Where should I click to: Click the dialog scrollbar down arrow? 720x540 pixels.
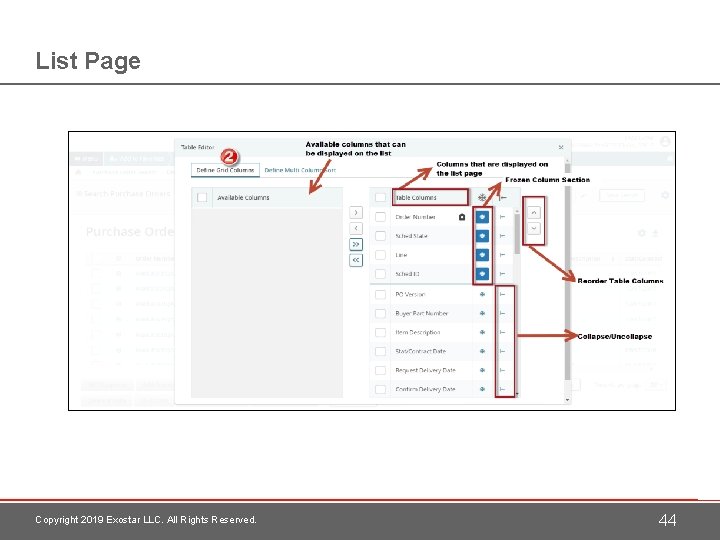568,400
